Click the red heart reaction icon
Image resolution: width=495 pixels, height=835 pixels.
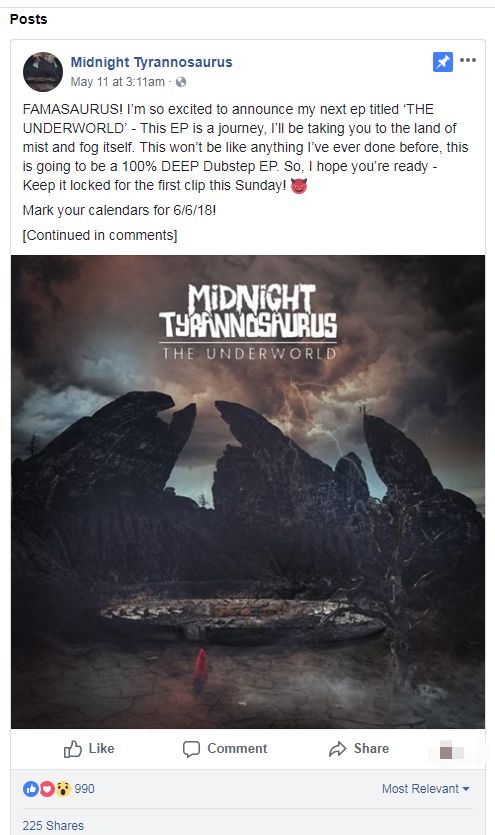(47, 789)
